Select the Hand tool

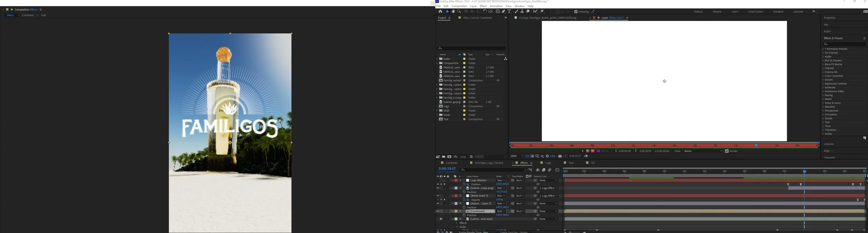pos(453,11)
